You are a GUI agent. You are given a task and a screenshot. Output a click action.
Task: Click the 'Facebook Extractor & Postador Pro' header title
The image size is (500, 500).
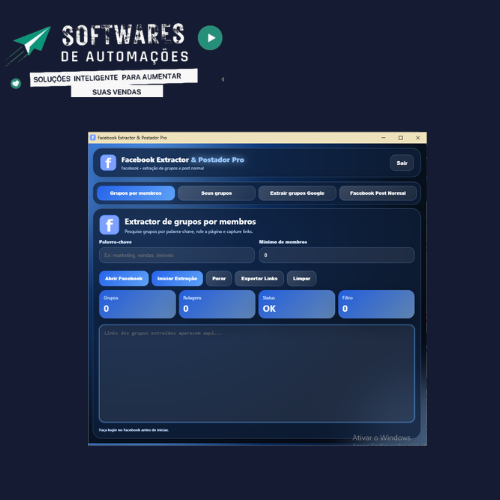(x=183, y=160)
